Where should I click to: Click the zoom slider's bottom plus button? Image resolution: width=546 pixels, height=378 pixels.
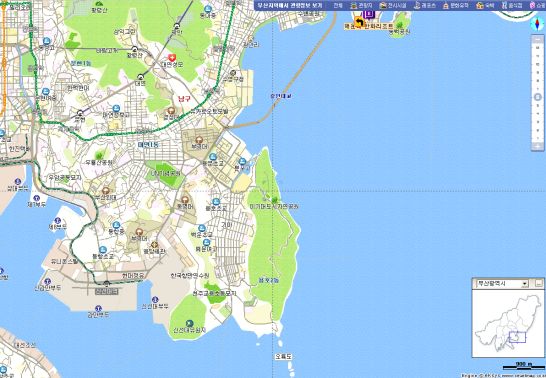point(537,147)
